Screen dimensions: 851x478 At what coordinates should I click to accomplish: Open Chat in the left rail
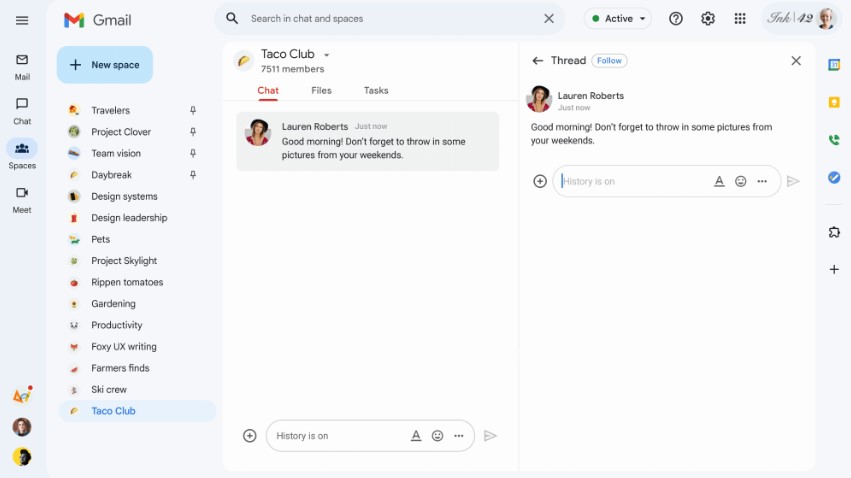[x=22, y=111]
